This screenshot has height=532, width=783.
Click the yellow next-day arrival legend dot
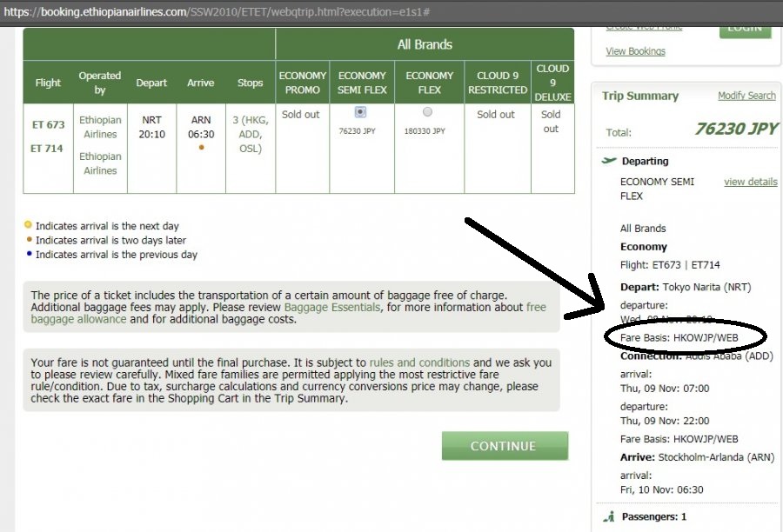tap(29, 226)
